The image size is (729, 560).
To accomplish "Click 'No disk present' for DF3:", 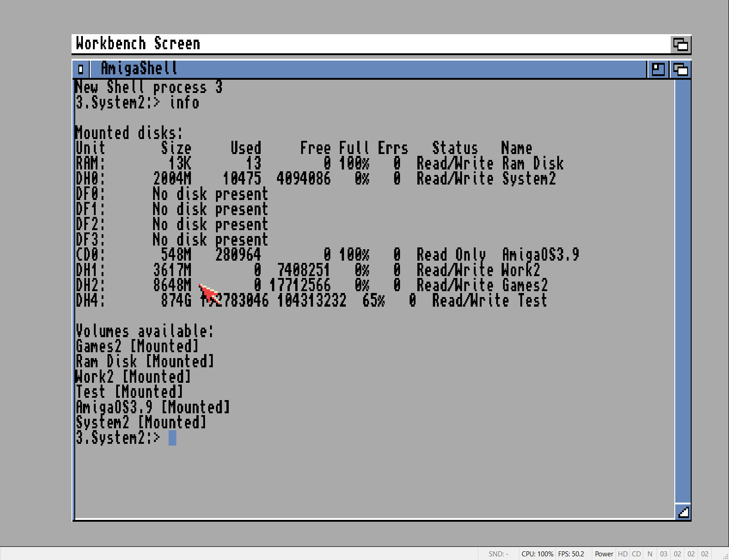I will click(210, 240).
